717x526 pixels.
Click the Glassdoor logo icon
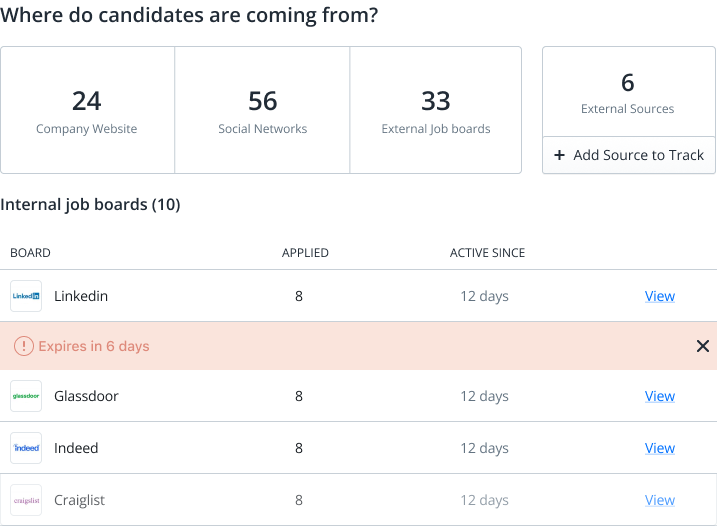pos(26,396)
